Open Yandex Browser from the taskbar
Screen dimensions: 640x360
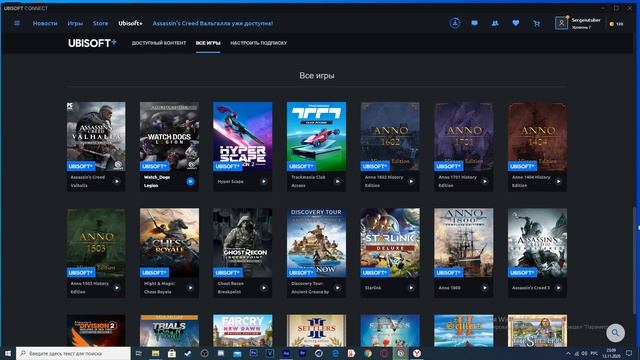click(417, 353)
